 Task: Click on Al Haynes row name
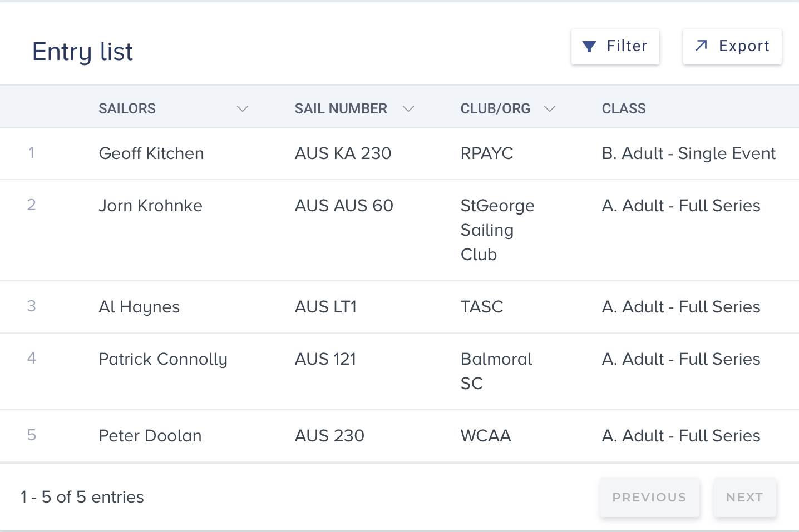click(139, 307)
